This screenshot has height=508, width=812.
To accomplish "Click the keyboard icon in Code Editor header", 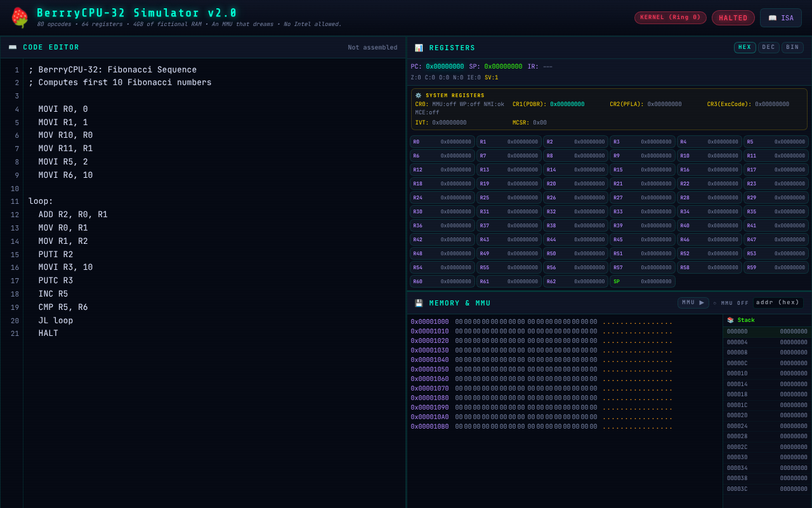I will coord(13,48).
